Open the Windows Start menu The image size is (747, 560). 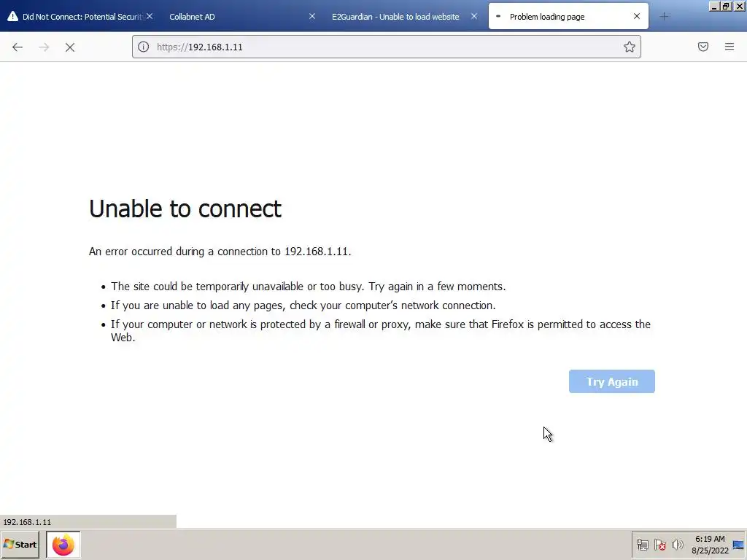pos(20,544)
